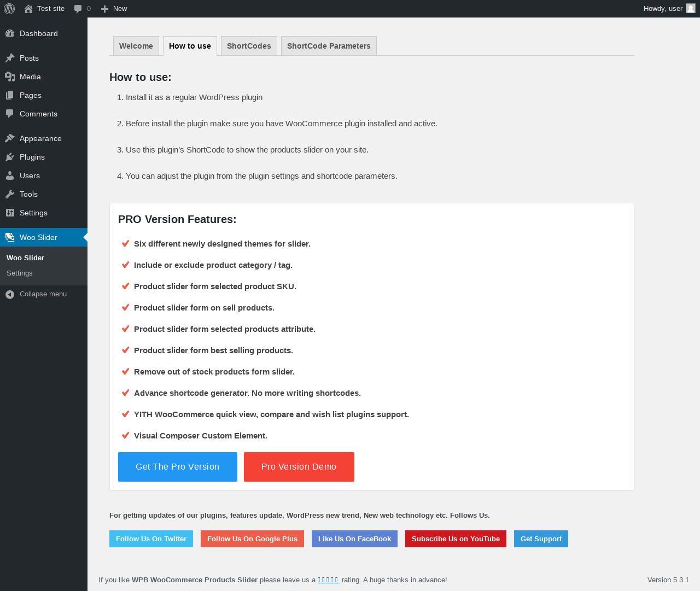Click the Tools wrench icon
The height and width of the screenshot is (591, 700).
click(x=10, y=194)
